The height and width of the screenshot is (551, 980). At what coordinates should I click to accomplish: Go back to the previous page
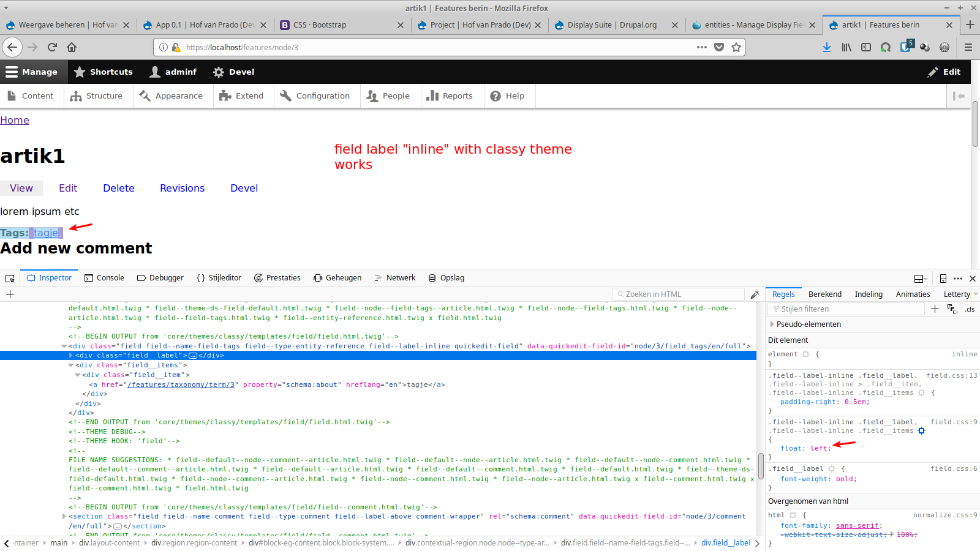(x=12, y=47)
